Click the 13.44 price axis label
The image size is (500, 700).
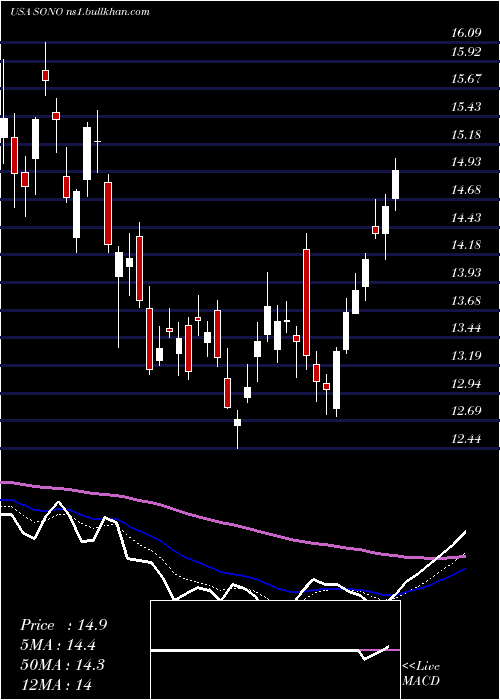pyautogui.click(x=466, y=328)
